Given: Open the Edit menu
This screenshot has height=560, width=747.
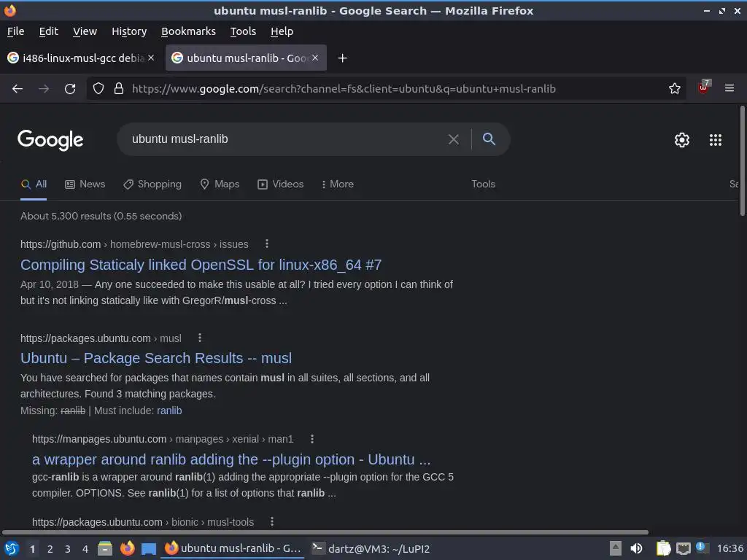Looking at the screenshot, I should tap(49, 31).
